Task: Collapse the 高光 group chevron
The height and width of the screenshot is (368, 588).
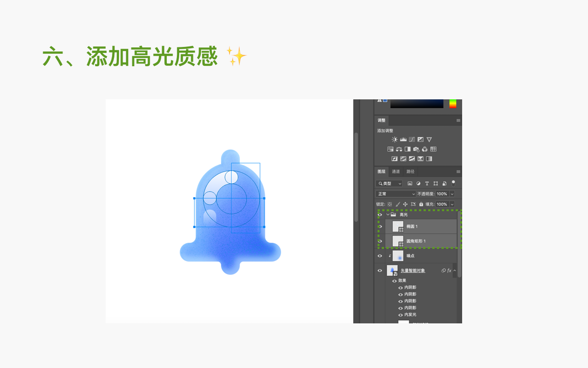Action: (x=388, y=214)
